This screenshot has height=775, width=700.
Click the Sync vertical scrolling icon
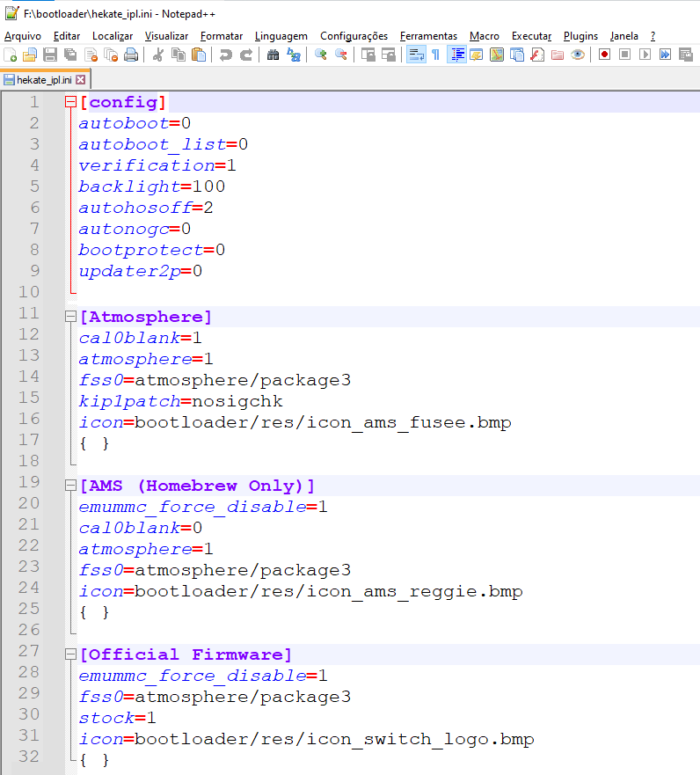[x=368, y=55]
